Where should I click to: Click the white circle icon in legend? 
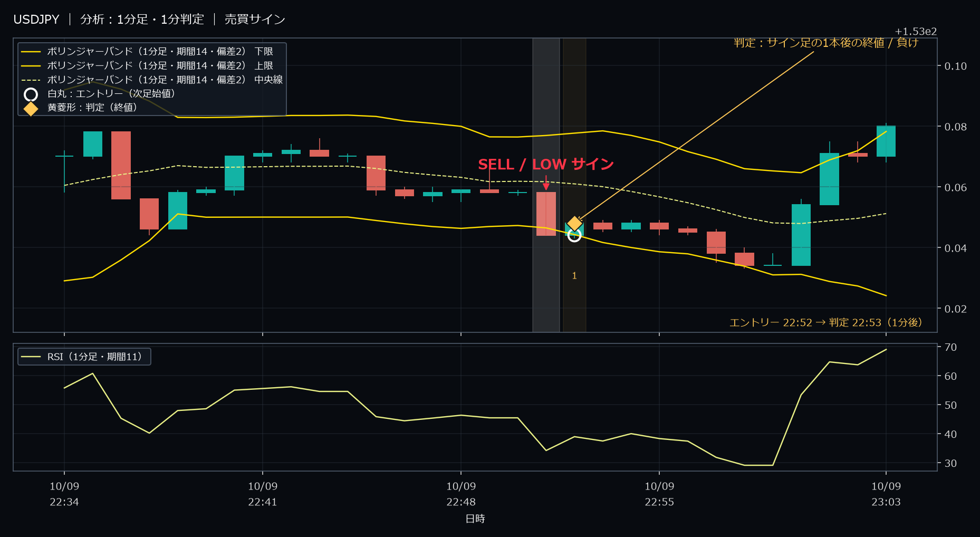click(31, 94)
